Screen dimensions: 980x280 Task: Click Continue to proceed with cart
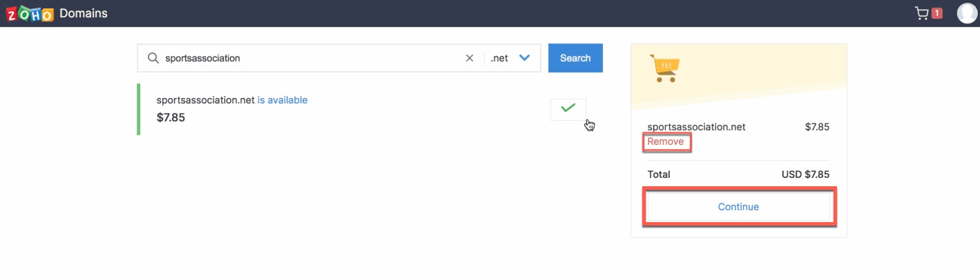tap(738, 207)
